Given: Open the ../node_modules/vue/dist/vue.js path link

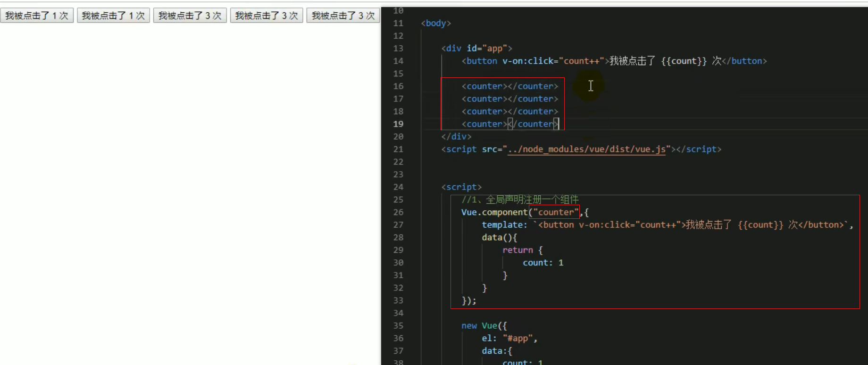Looking at the screenshot, I should [x=586, y=149].
